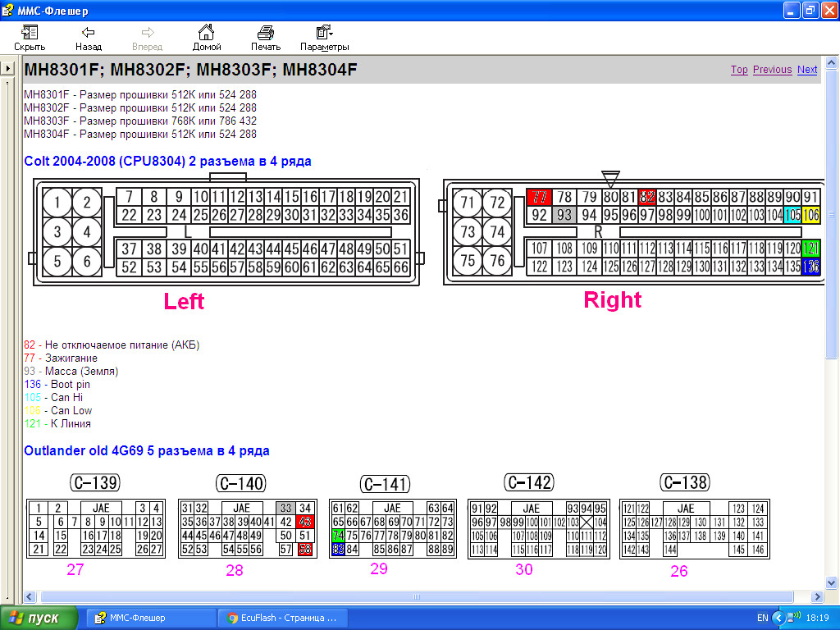This screenshot has height=630, width=840.
Task: Click red pin 43 in C-140 connector
Action: click(305, 521)
